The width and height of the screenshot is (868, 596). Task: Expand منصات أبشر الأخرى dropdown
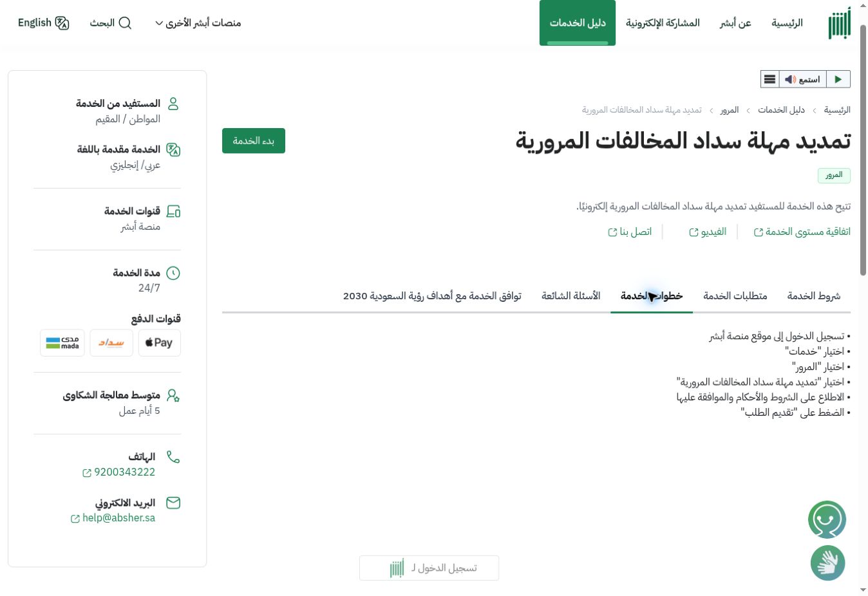[x=198, y=23]
